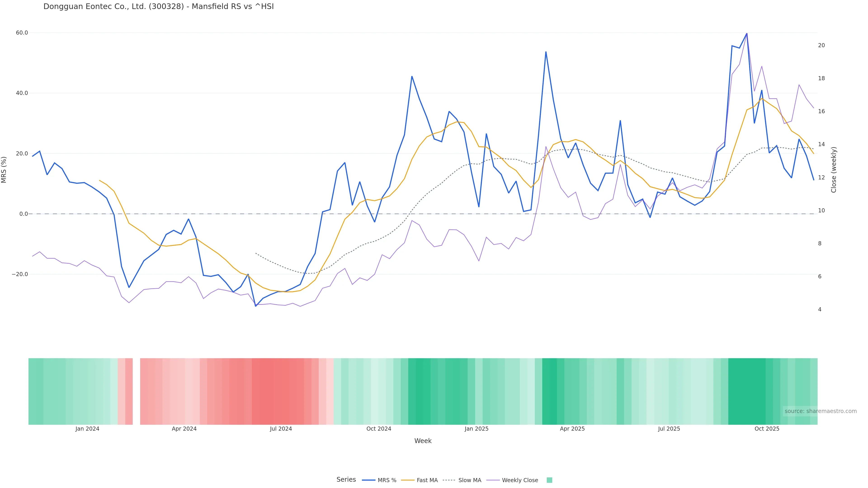868x488 pixels.
Task: Click the green square legend swatch
Action: (x=549, y=480)
